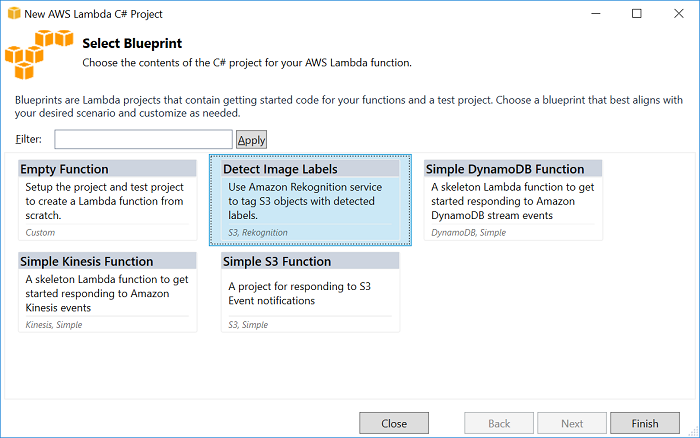700x438 pixels.
Task: Click the "S3, Simple" tag text
Action: click(248, 325)
